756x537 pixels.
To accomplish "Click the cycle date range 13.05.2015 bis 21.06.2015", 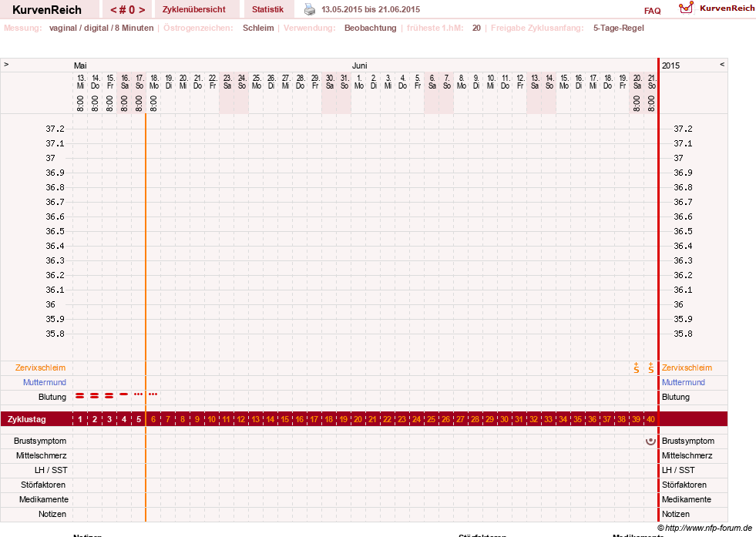I will (371, 9).
